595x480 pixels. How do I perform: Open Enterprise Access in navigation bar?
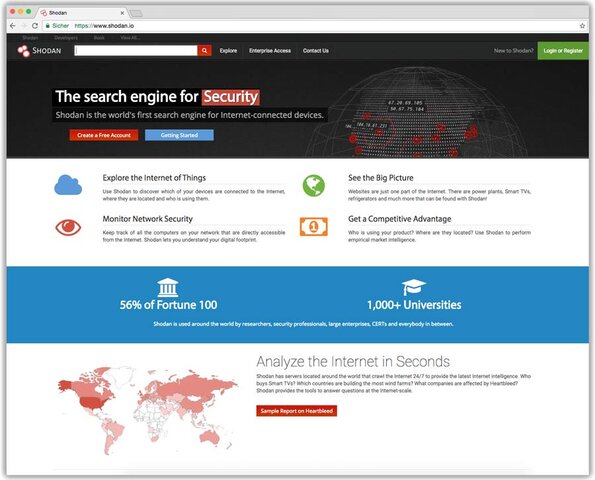pyautogui.click(x=270, y=51)
